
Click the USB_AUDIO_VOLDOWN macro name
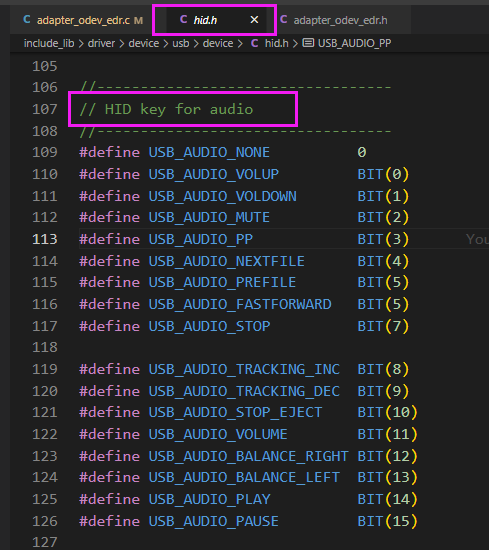click(222, 196)
